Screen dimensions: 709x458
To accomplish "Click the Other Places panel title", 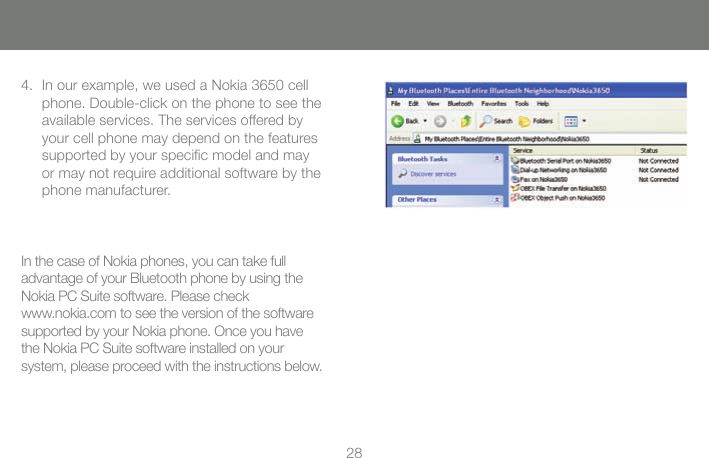I will point(417,199).
